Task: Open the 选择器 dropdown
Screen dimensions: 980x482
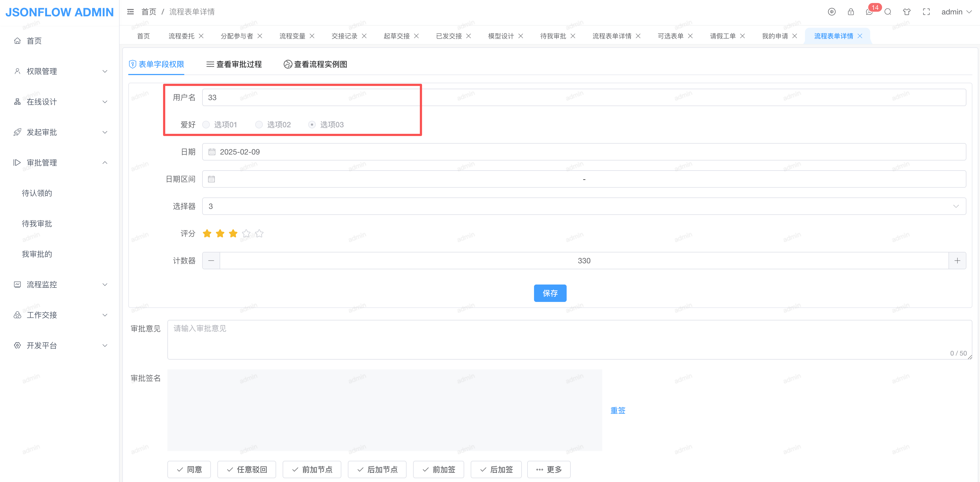Action: [583, 206]
